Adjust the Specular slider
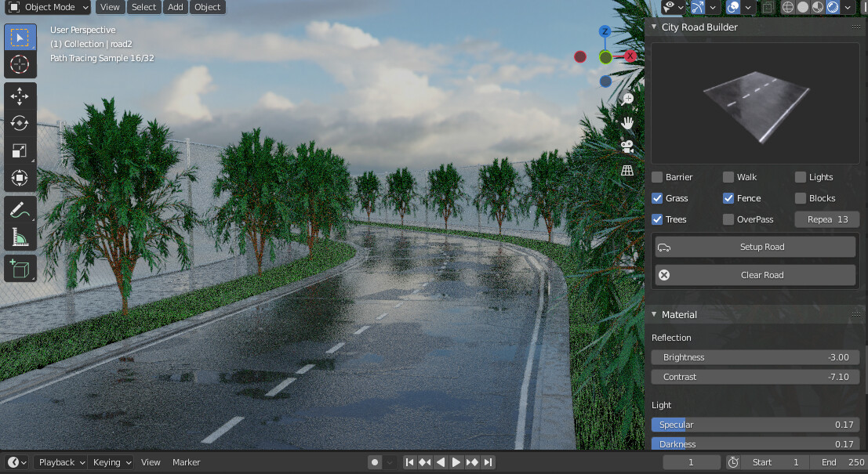 tap(755, 424)
